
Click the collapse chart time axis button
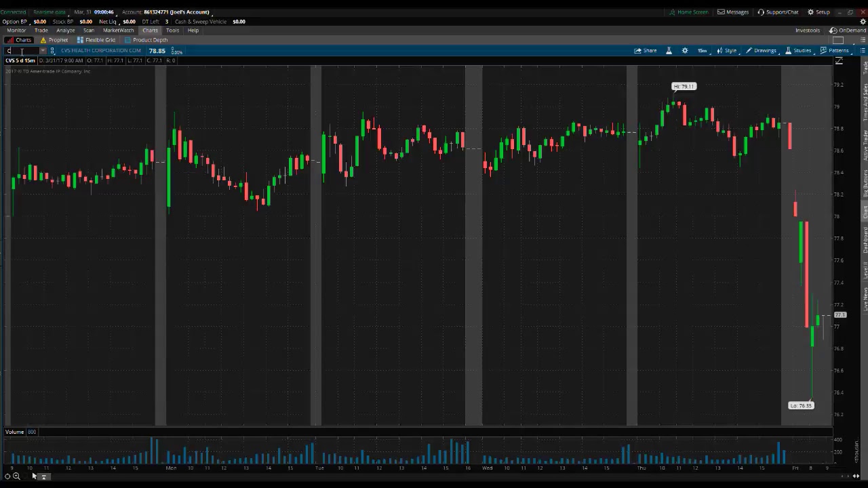(x=43, y=477)
